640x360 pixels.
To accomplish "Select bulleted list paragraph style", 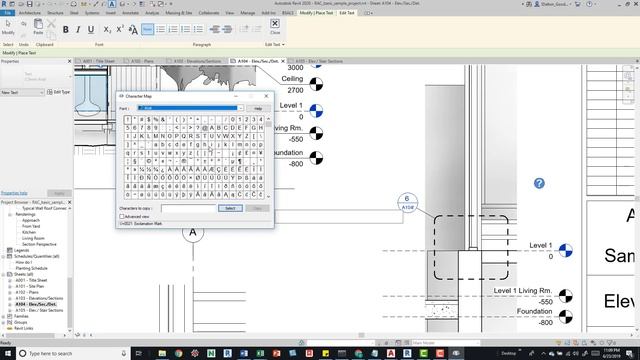I will tap(160, 29).
